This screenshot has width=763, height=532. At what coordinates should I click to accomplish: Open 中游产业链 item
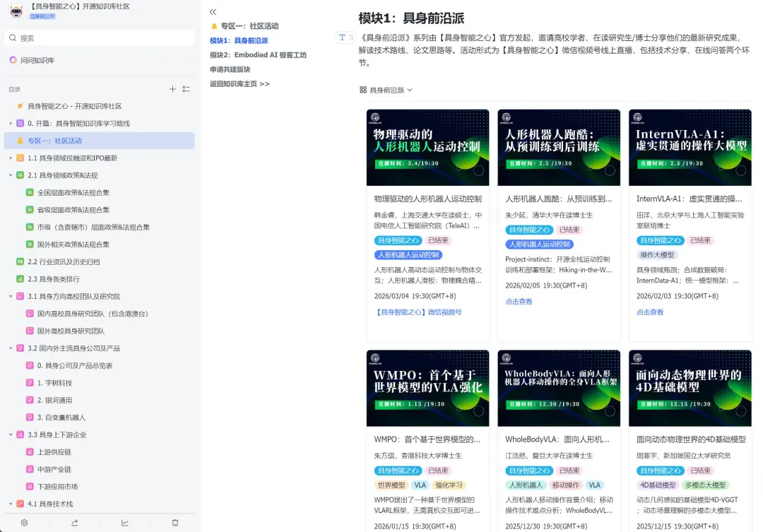(54, 469)
